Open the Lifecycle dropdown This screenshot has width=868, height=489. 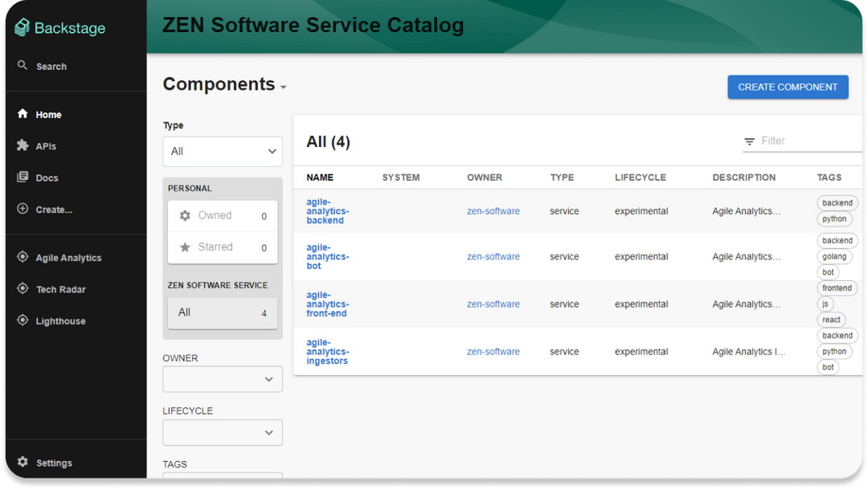coord(222,432)
